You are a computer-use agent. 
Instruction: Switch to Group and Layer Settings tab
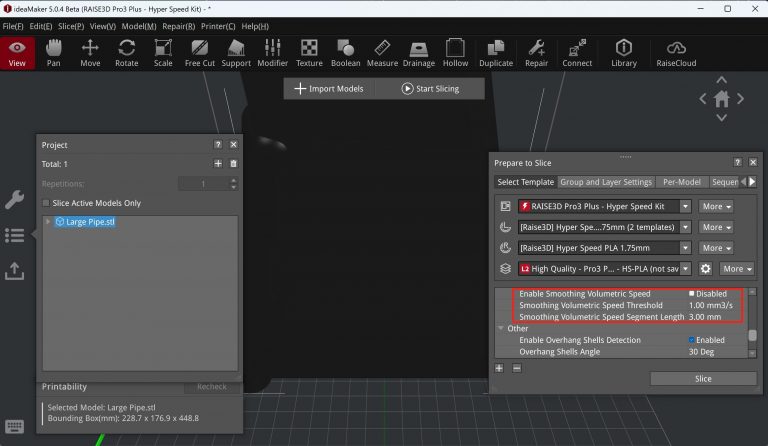606,182
